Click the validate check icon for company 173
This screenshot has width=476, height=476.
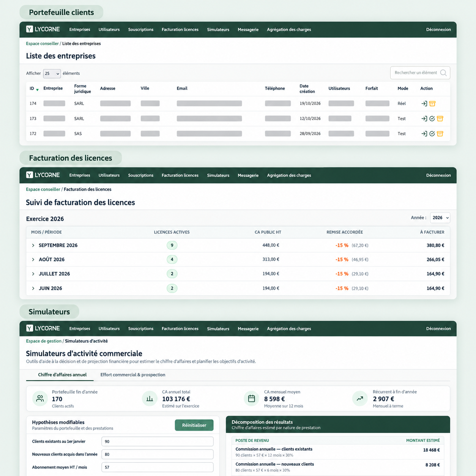[x=432, y=119]
